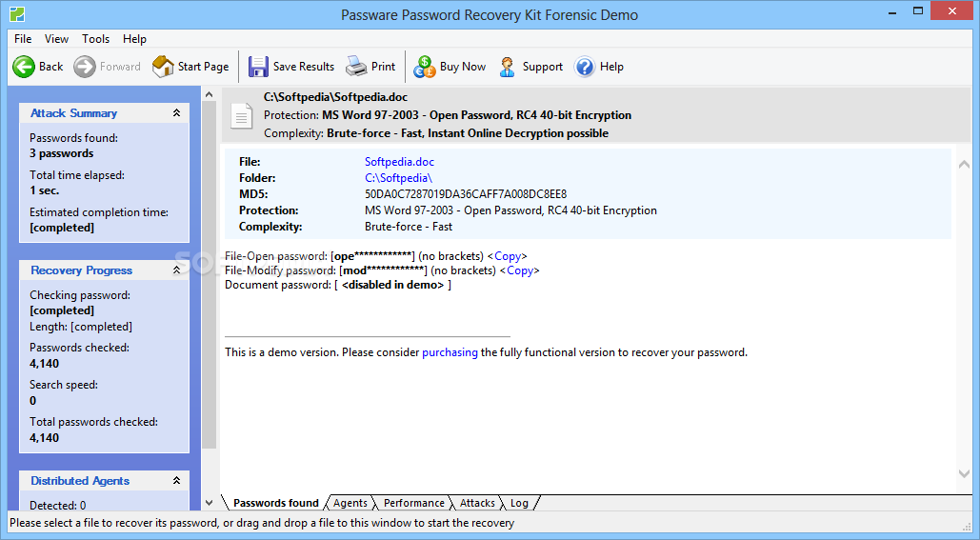
Task: Click the Recovery Progress header title
Action: point(81,270)
